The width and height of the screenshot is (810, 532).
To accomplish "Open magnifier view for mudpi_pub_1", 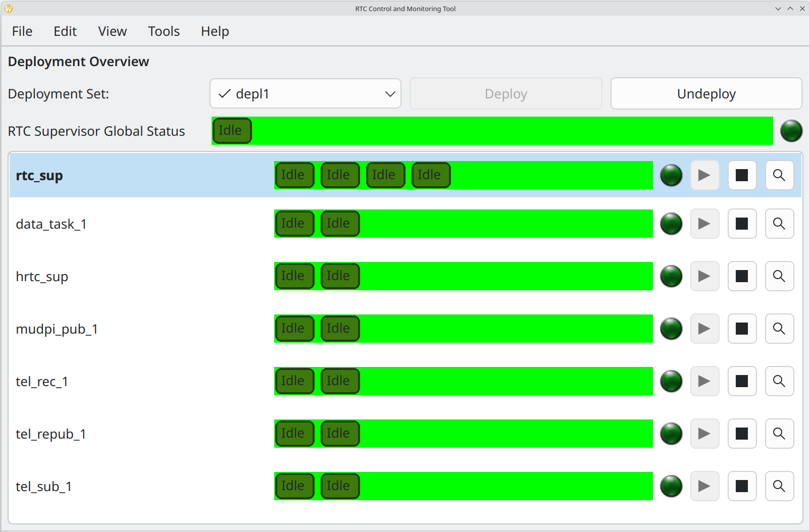I will coord(779,329).
